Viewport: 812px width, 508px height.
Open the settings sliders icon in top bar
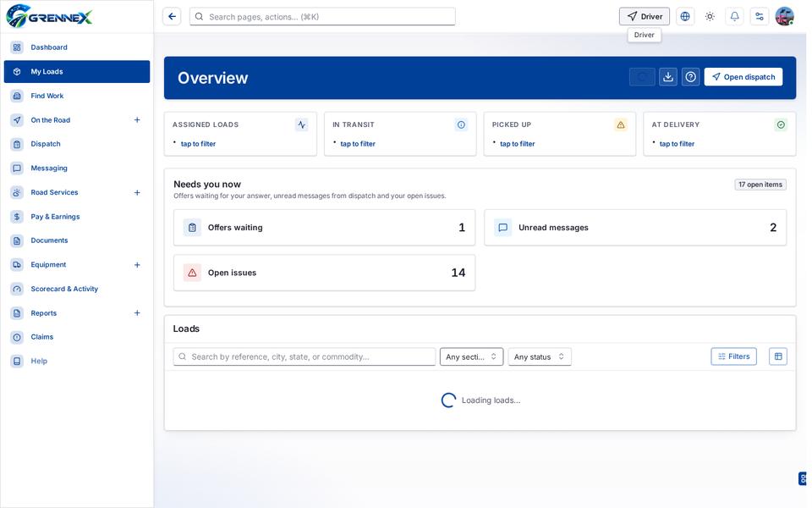pos(760,17)
